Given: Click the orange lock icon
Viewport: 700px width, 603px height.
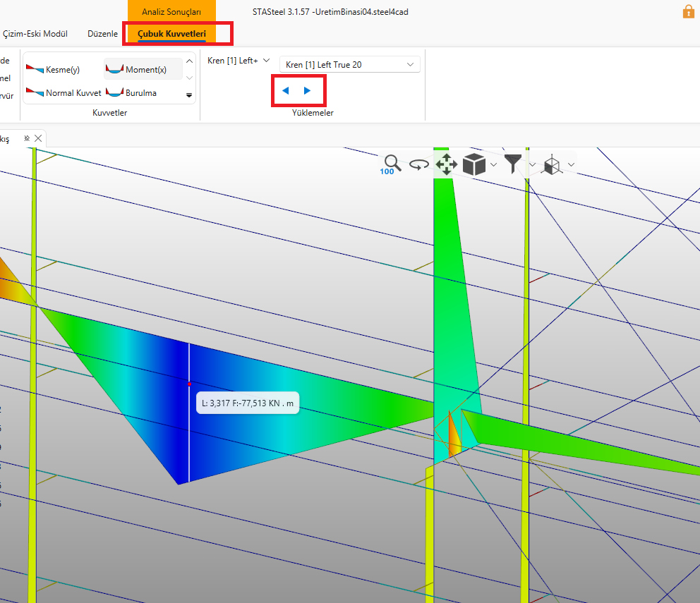Looking at the screenshot, I should pos(688,11).
